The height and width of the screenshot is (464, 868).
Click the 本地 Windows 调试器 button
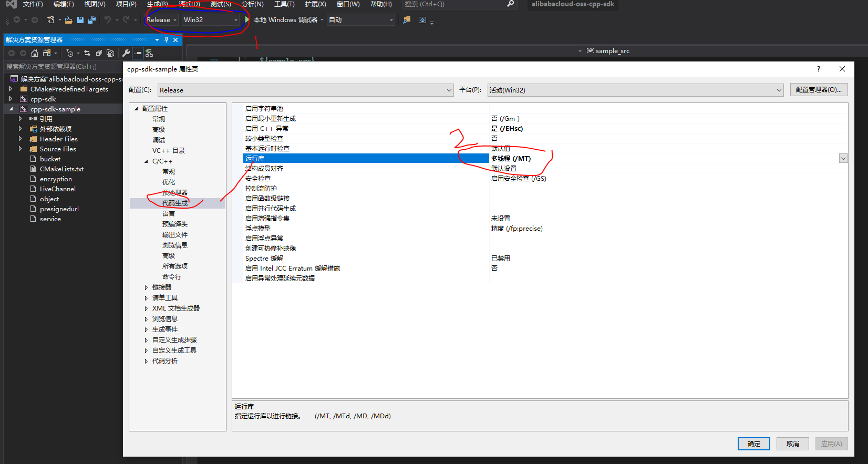click(x=285, y=20)
